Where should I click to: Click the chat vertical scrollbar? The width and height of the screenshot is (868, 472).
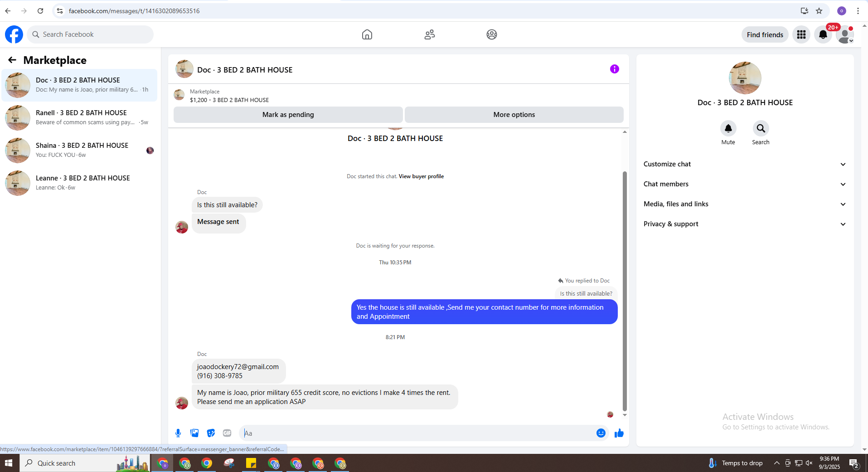click(x=625, y=291)
